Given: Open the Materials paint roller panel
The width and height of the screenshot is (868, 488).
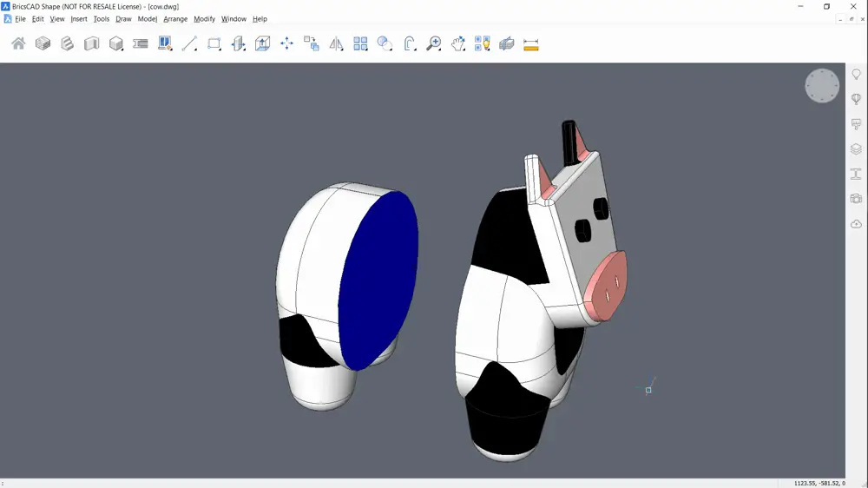Looking at the screenshot, I should pyautogui.click(x=857, y=124).
